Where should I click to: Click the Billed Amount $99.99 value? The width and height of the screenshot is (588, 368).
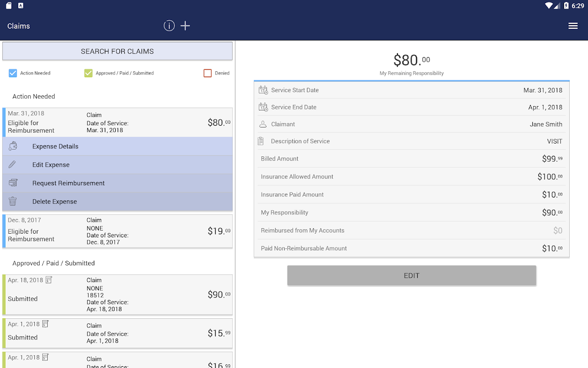(552, 159)
